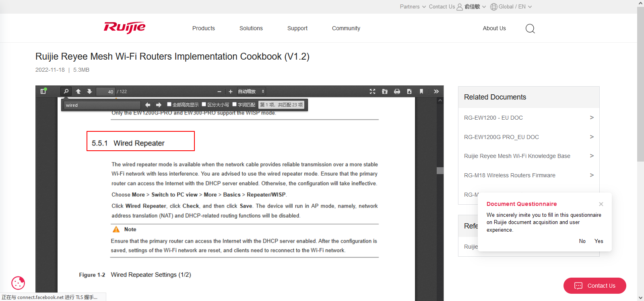This screenshot has width=644, height=301.
Task: Click the 'Document Questionnaire' title
Action: [x=522, y=204]
